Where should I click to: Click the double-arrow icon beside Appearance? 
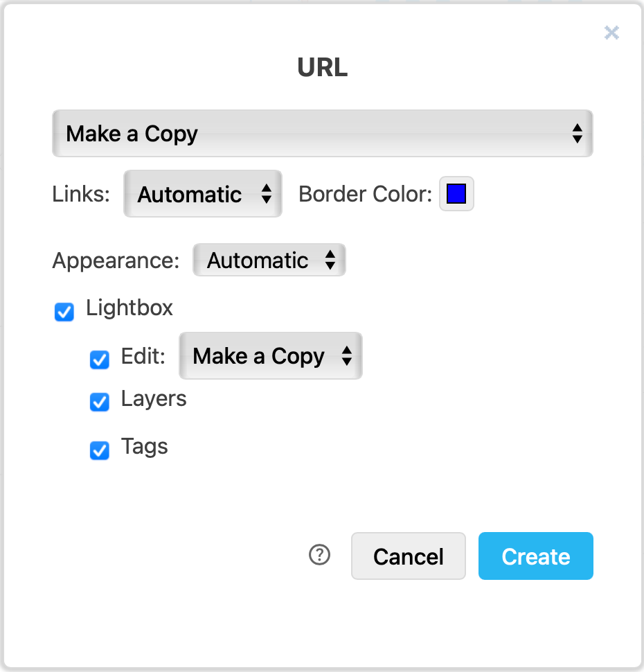coord(330,260)
